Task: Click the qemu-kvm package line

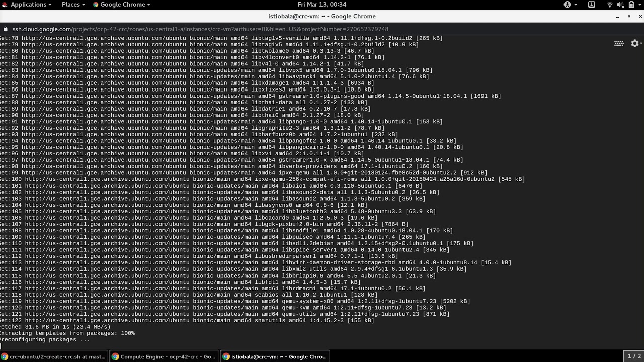Action: [x=223, y=308]
